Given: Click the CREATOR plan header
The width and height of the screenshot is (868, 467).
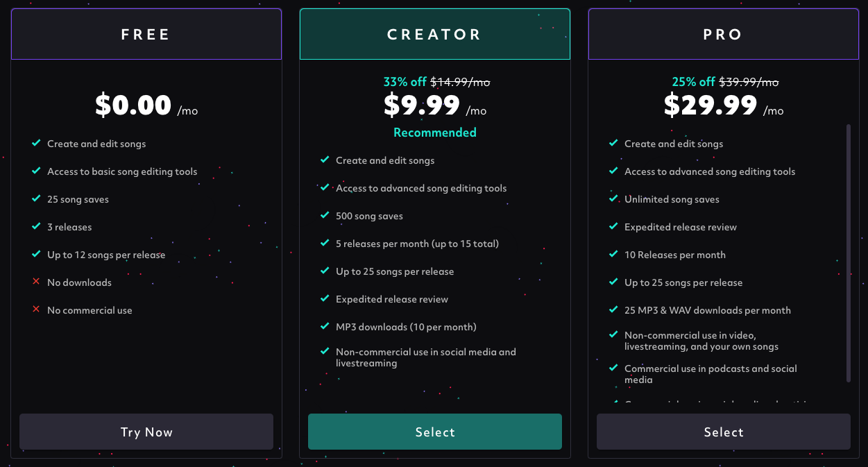Looking at the screenshot, I should [x=435, y=34].
